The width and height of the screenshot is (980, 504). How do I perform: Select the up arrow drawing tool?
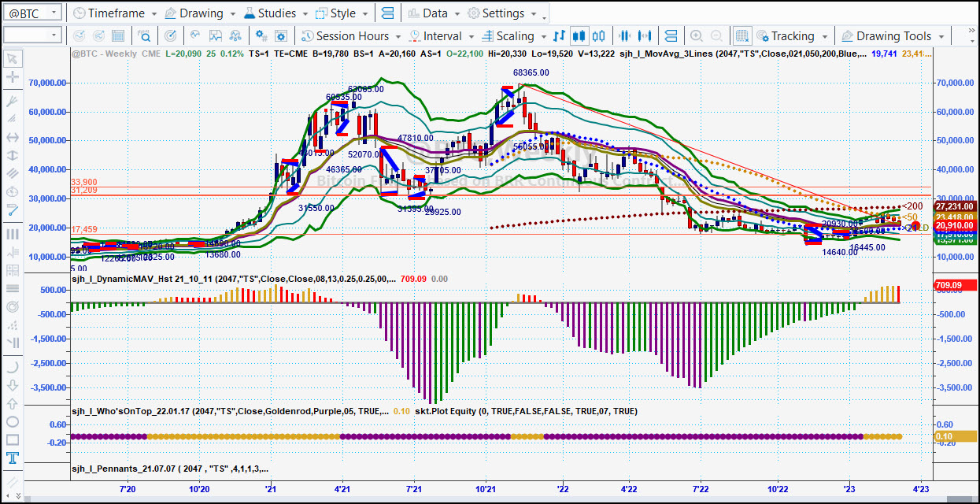[13, 403]
